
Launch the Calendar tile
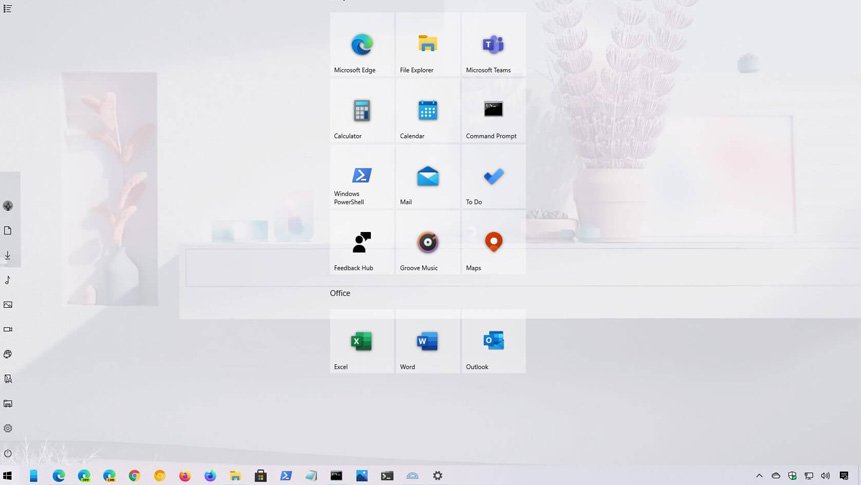coord(428,111)
